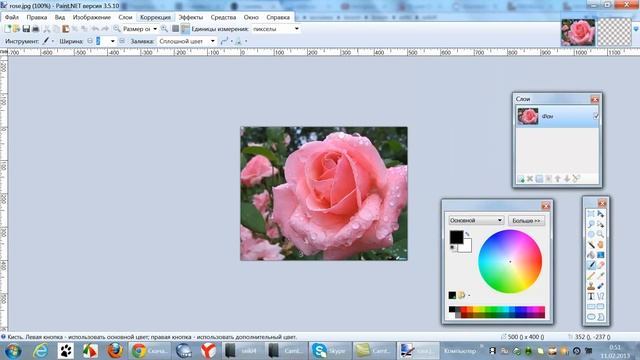Select the Text tool
Viewport: 640px width, 360px height.
(591, 296)
